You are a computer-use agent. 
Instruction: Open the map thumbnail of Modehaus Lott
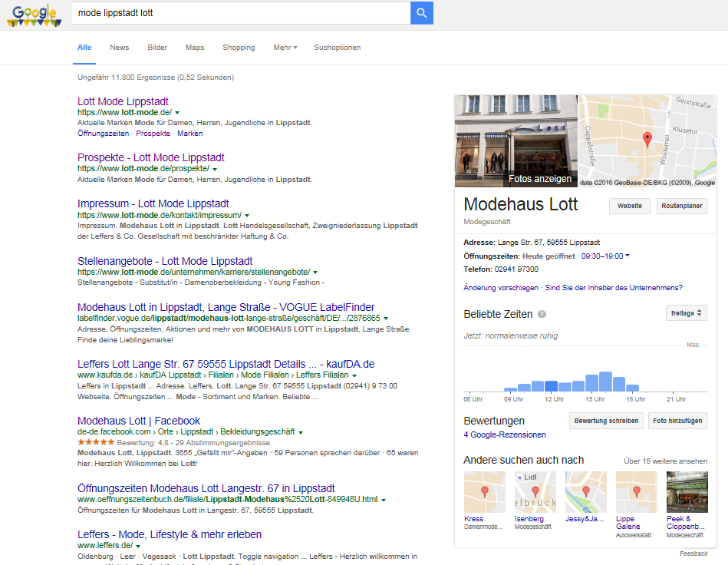pos(647,140)
